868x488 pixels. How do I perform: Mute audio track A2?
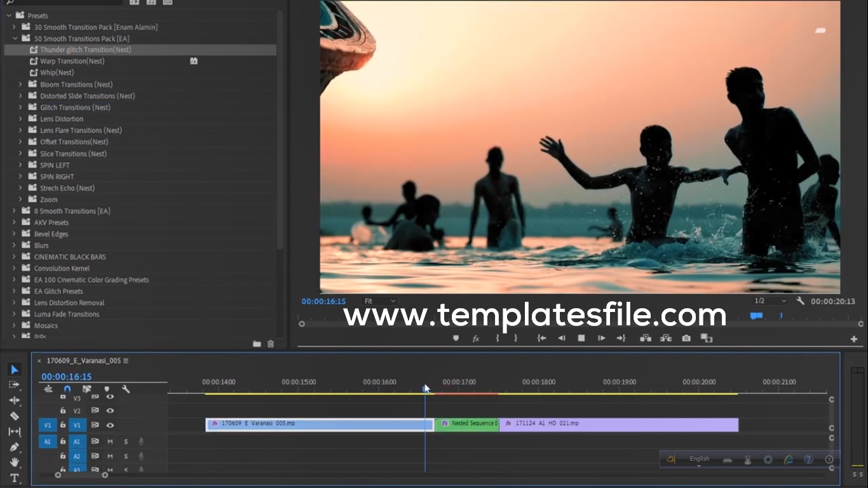click(x=110, y=456)
